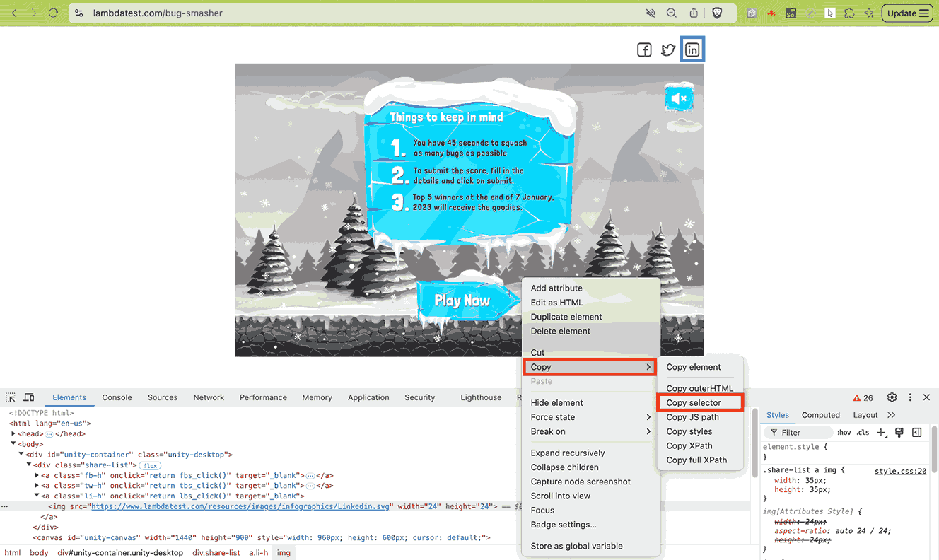Open the Security tab
The height and width of the screenshot is (560, 939).
[419, 397]
